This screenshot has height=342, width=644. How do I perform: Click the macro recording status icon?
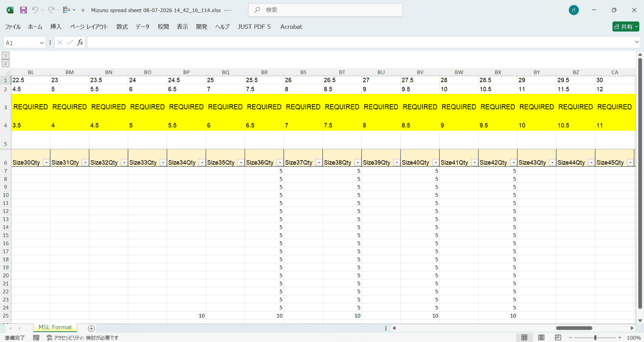(x=36, y=338)
